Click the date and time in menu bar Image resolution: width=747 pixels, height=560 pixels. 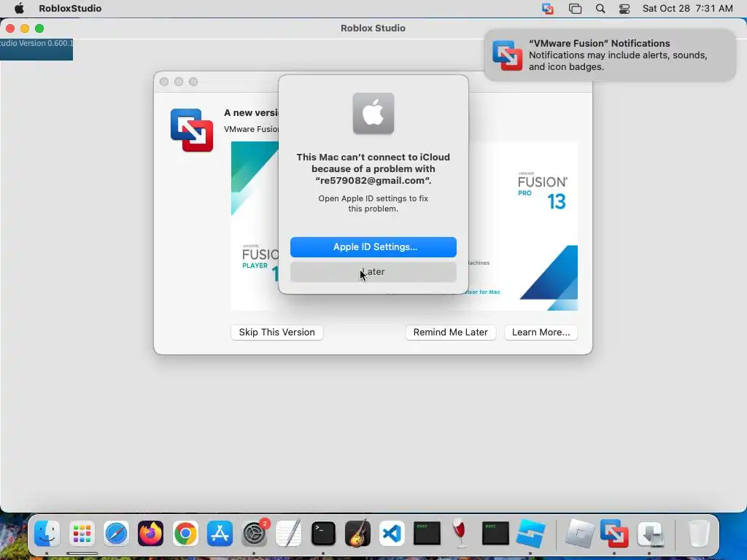[x=687, y=8]
